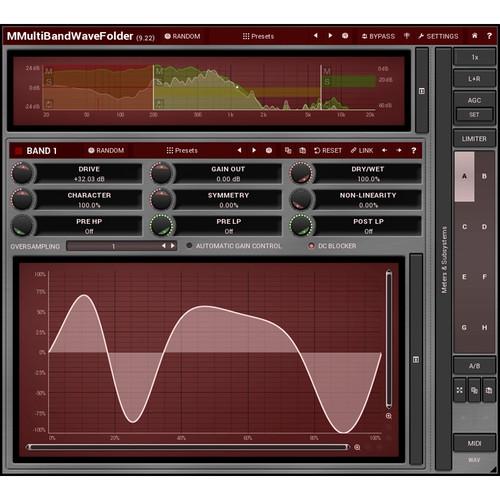Paste settings into BAND 1 with paste icon
Viewport: 500px width, 500px height.
coord(302,150)
